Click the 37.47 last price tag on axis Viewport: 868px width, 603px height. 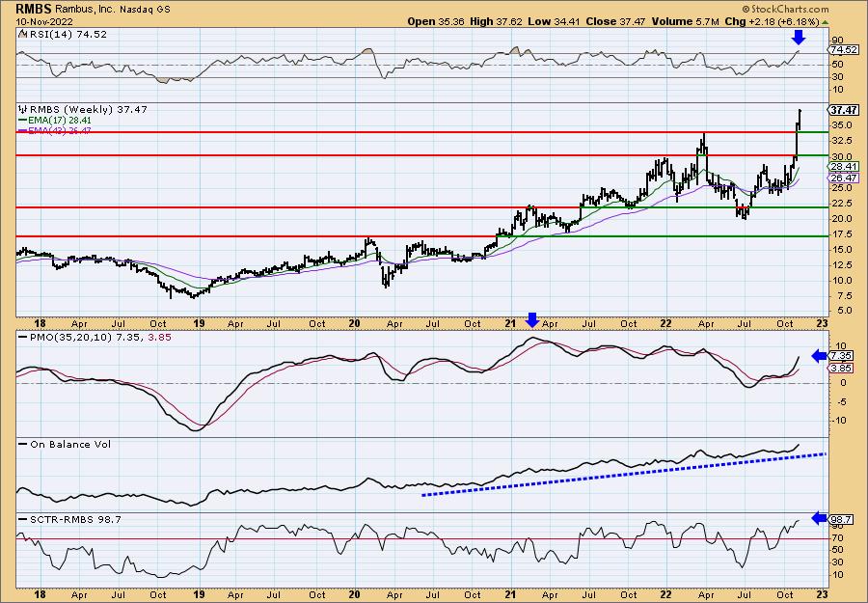tap(844, 110)
